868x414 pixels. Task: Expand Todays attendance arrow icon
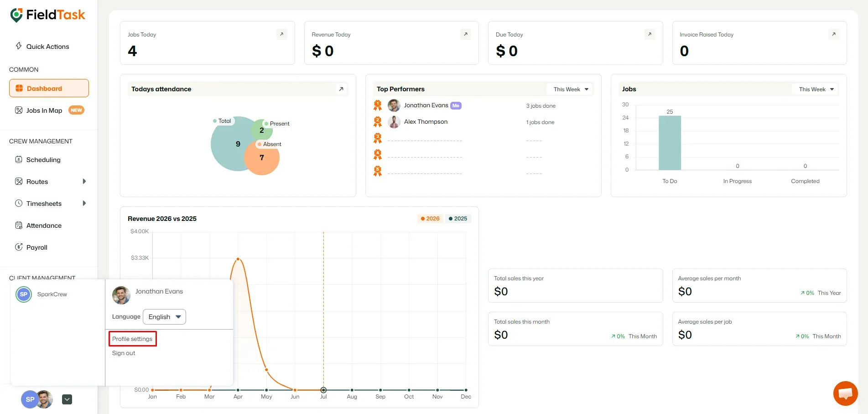coord(341,89)
